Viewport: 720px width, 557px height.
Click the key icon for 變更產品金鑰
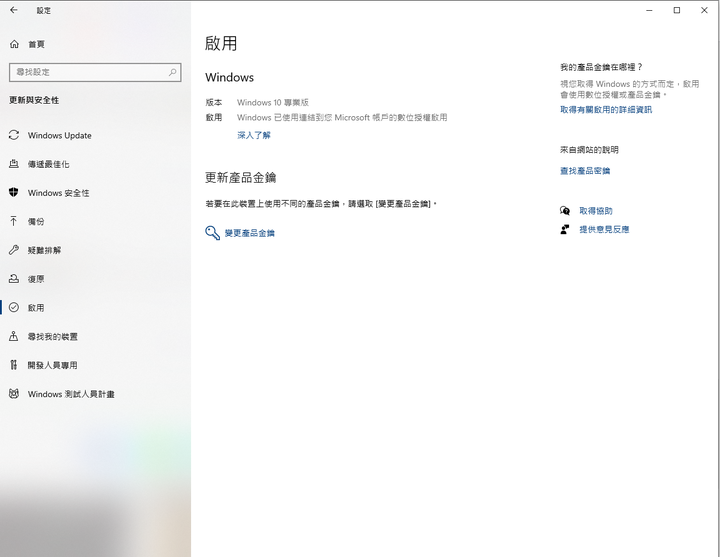[x=213, y=233]
